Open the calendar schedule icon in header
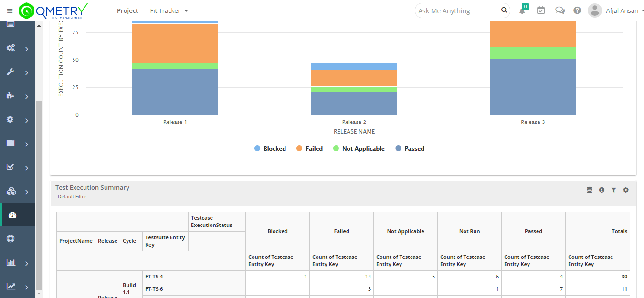The width and height of the screenshot is (644, 298). [541, 10]
